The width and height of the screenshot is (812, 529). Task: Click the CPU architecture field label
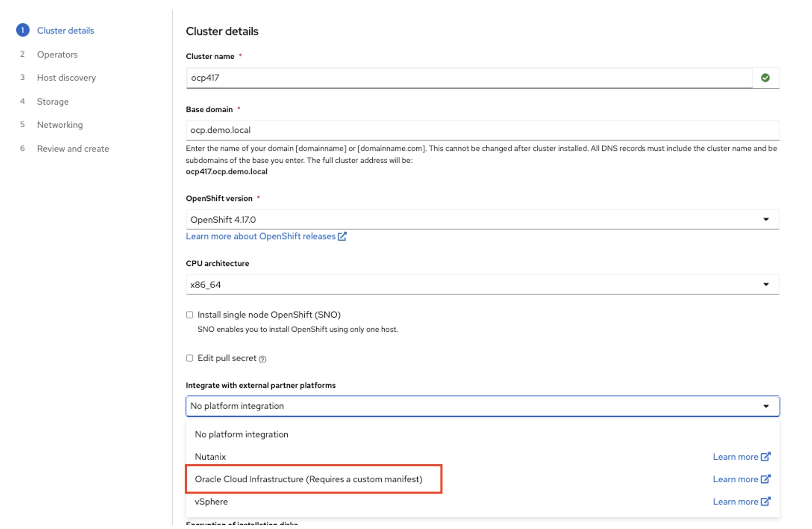click(217, 264)
